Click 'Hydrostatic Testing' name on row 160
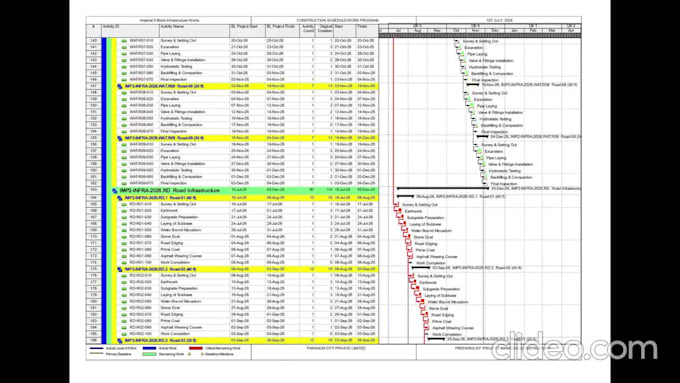 coord(177,170)
